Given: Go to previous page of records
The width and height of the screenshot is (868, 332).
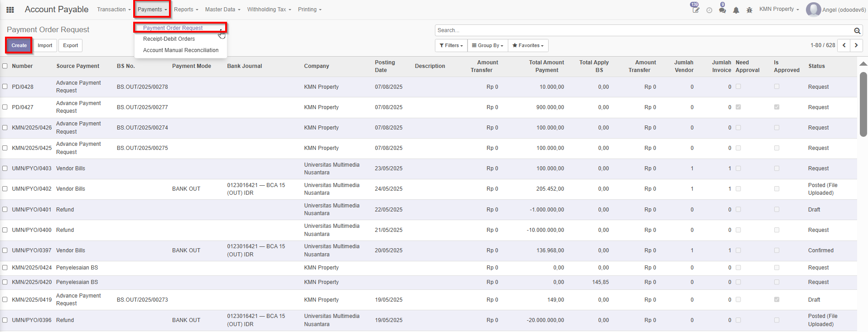Looking at the screenshot, I should [x=844, y=45].
